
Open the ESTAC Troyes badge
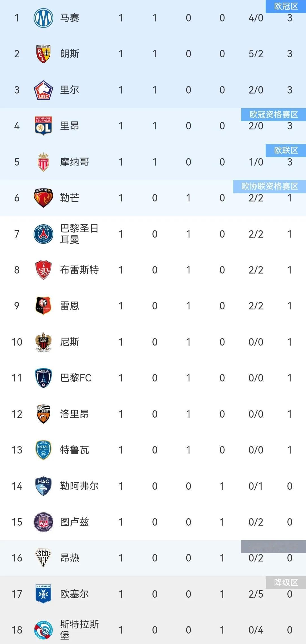(x=43, y=450)
